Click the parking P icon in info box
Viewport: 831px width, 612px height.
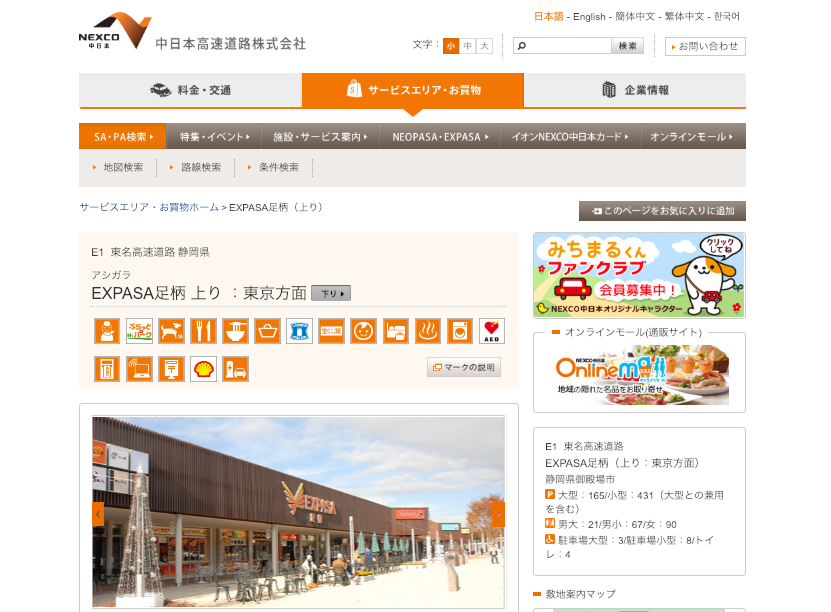[550, 494]
